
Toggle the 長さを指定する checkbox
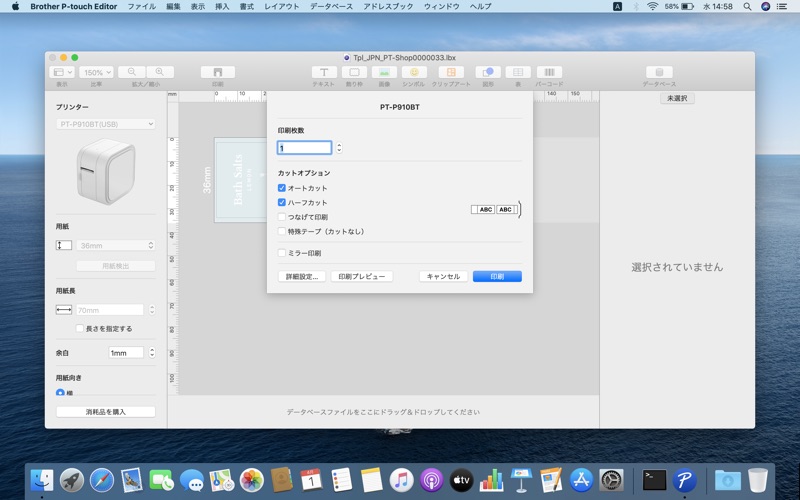pyautogui.click(x=80, y=328)
